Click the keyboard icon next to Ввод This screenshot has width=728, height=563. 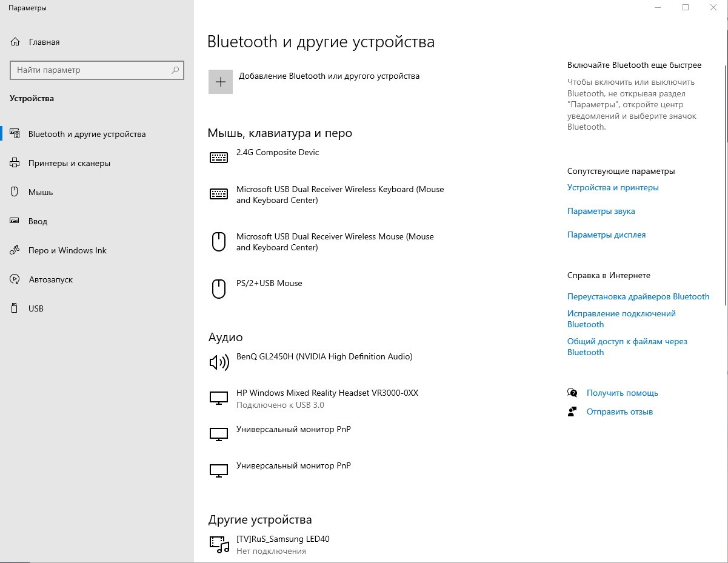(15, 221)
